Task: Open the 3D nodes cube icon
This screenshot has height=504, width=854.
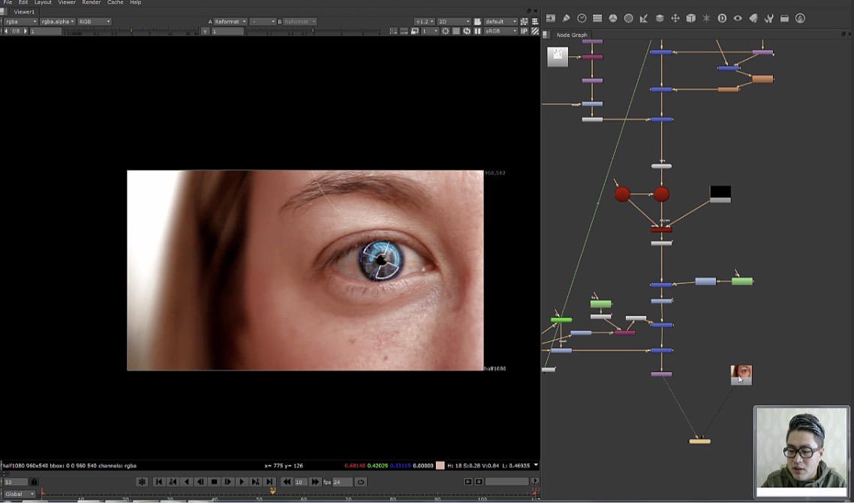Action: coord(690,18)
